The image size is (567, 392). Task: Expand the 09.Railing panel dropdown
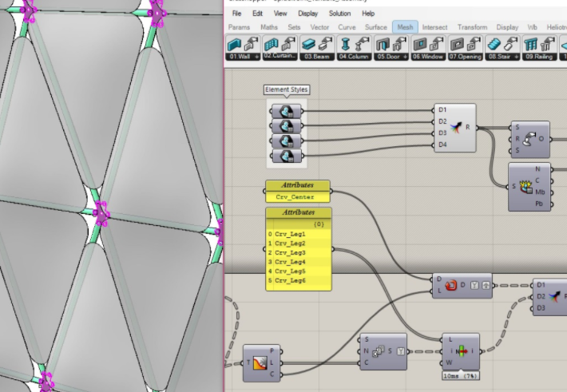[x=540, y=57]
